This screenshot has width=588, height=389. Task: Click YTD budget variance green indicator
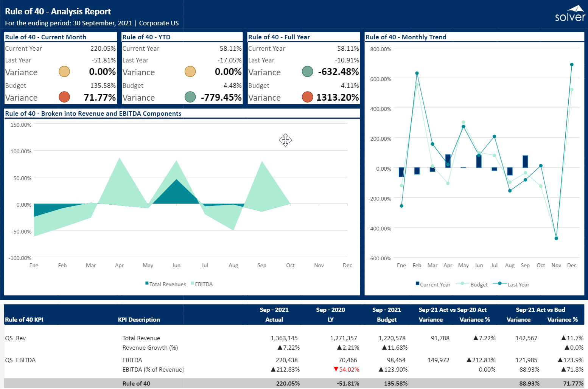click(x=190, y=97)
